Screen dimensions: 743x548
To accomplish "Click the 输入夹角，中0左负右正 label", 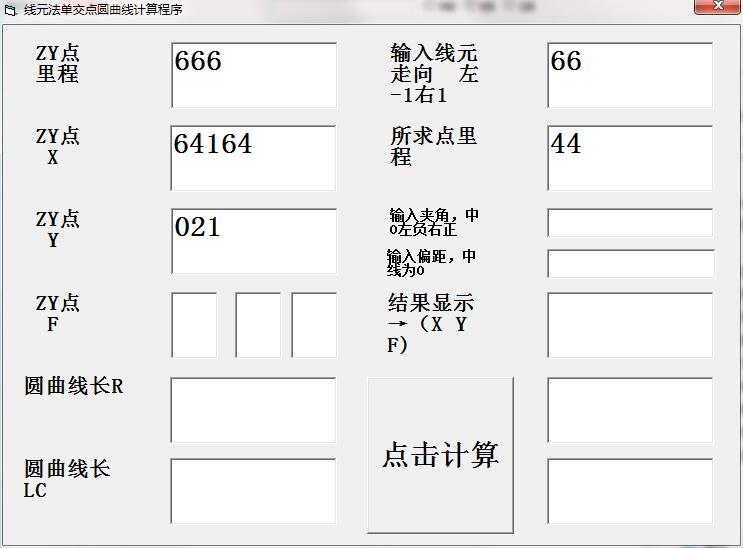I will [x=434, y=222].
